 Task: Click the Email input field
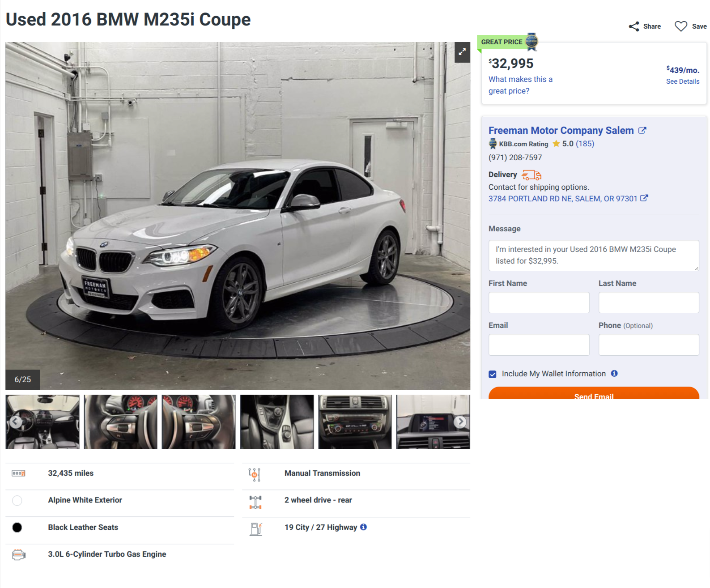pyautogui.click(x=539, y=345)
